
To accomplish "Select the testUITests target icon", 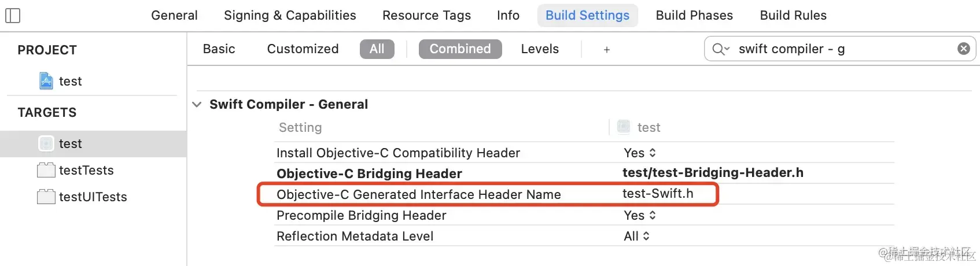I will pyautogui.click(x=46, y=197).
